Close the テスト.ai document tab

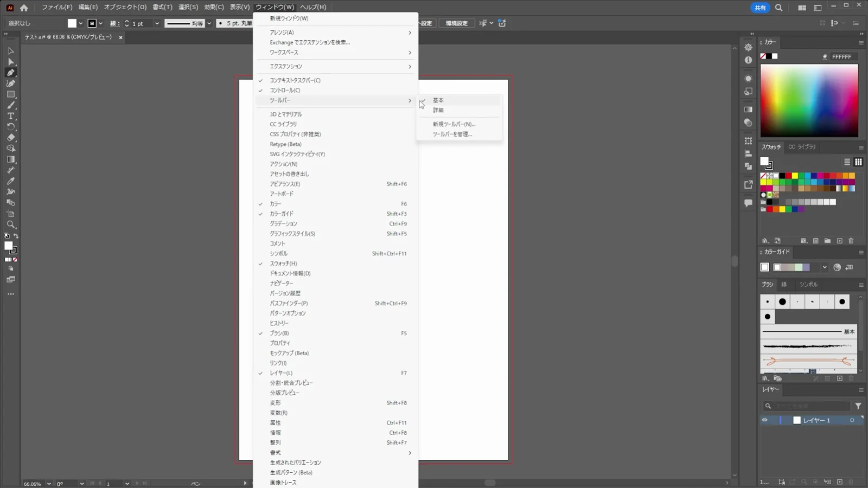pos(120,37)
